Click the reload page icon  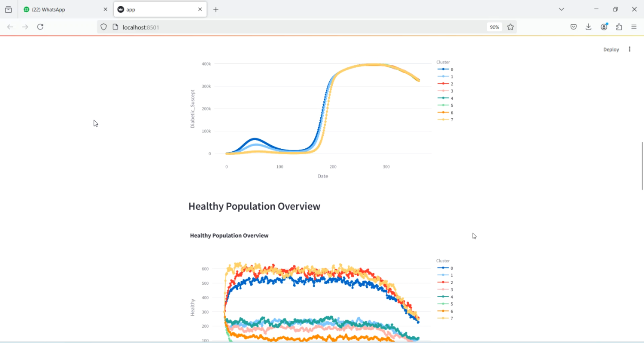40,27
